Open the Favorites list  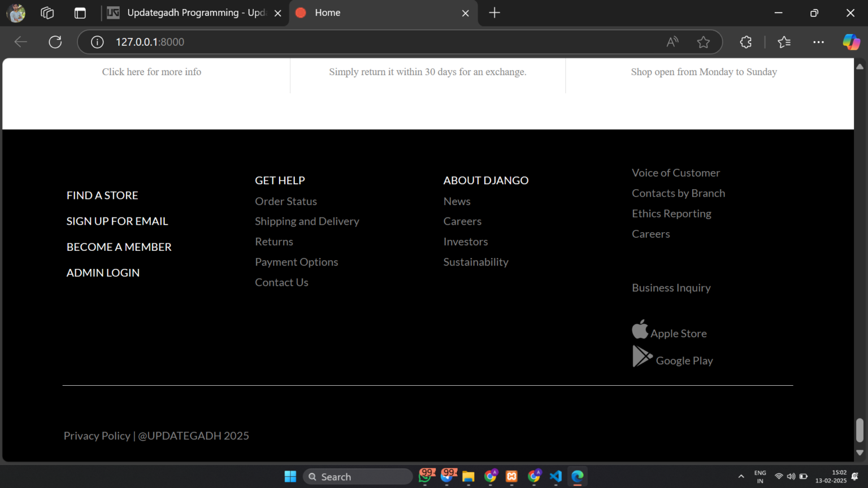784,42
